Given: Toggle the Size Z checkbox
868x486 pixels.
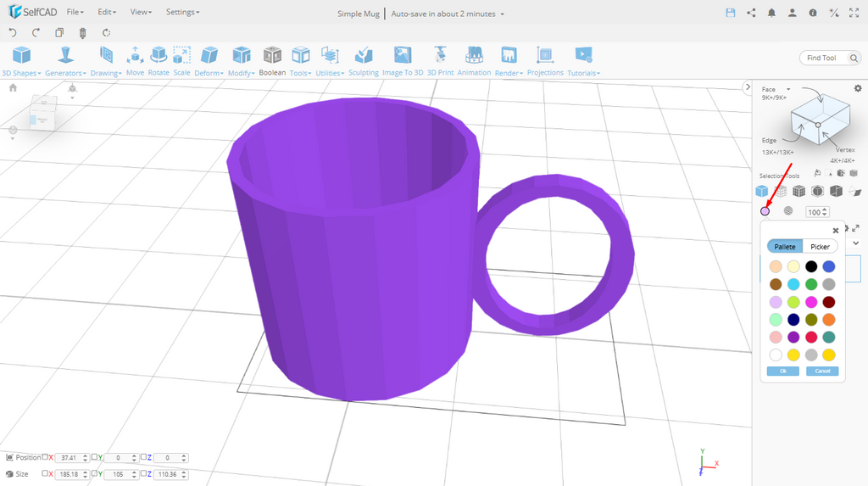Looking at the screenshot, I should click(x=143, y=473).
